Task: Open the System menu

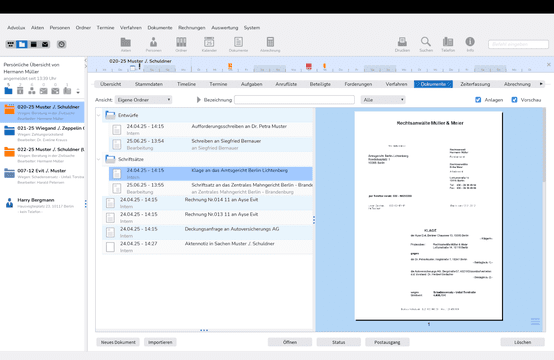Action: click(252, 28)
